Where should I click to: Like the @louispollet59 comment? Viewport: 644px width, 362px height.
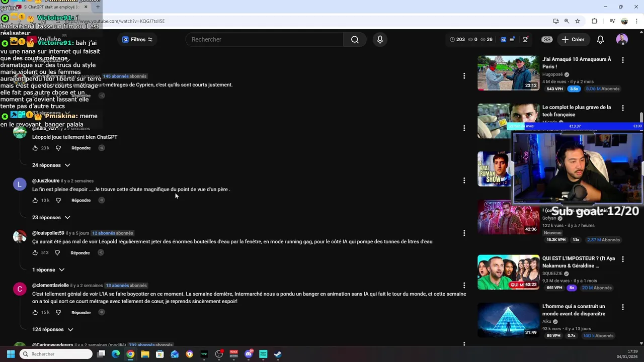pyautogui.click(x=35, y=253)
